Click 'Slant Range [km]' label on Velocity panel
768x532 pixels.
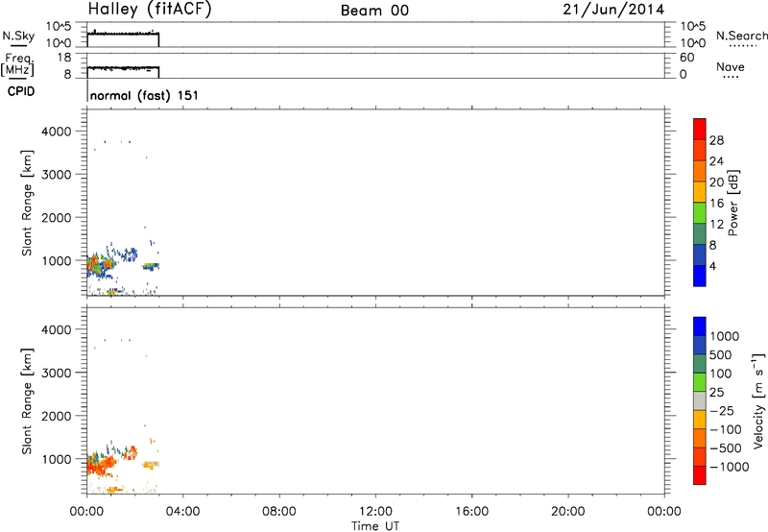point(27,401)
